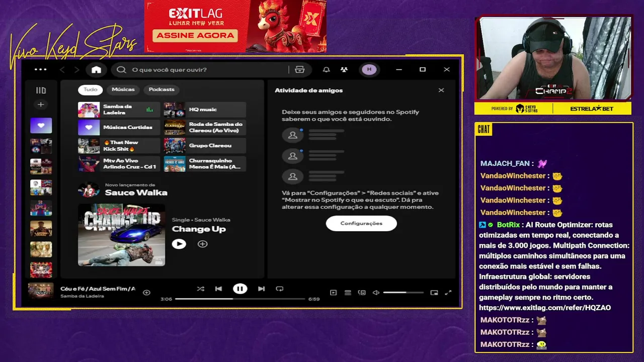
Task: Open Roda de Samba do Clareou card
Action: point(205,128)
